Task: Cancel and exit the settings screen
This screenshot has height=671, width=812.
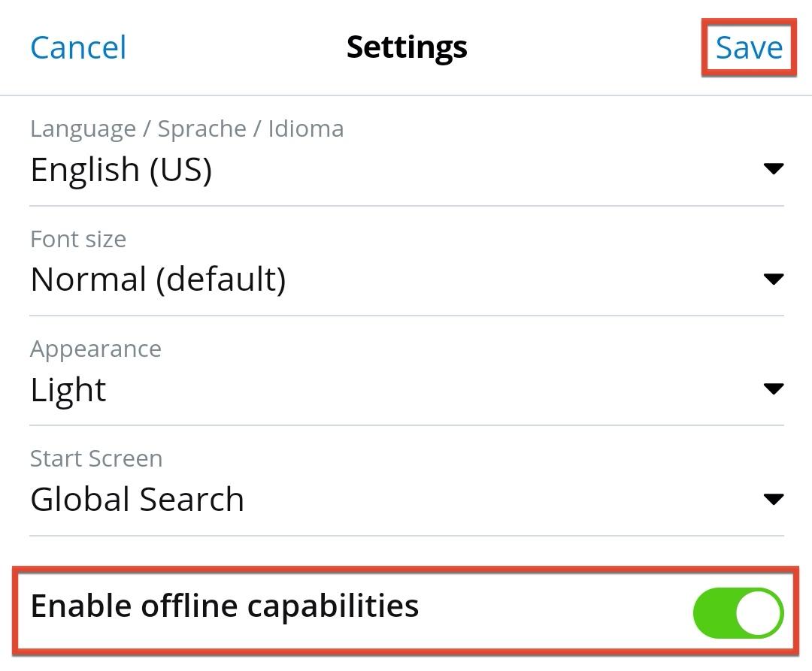Action: point(78,47)
